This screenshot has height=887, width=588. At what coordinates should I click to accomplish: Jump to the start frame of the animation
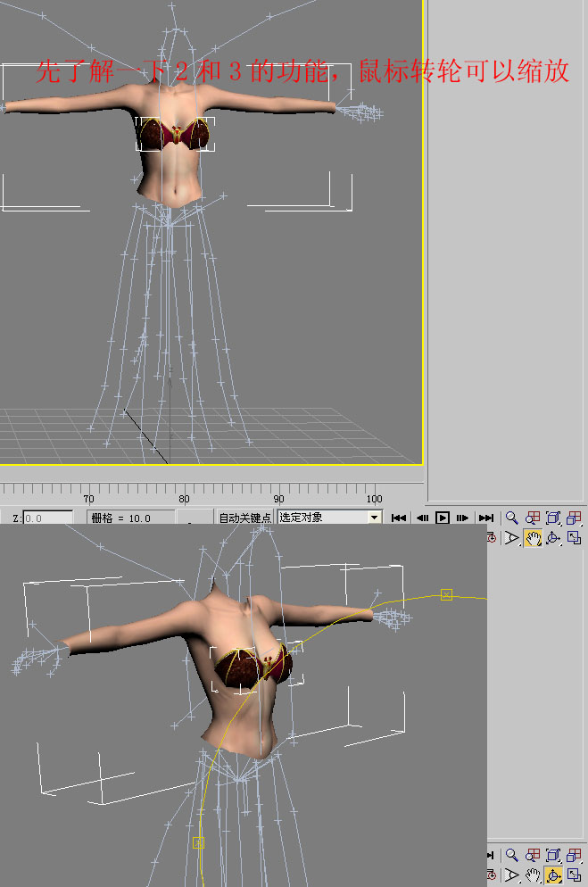tap(399, 518)
